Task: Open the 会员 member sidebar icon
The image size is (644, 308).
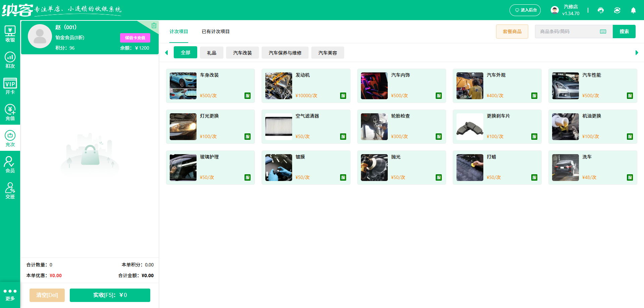Action: 10,165
